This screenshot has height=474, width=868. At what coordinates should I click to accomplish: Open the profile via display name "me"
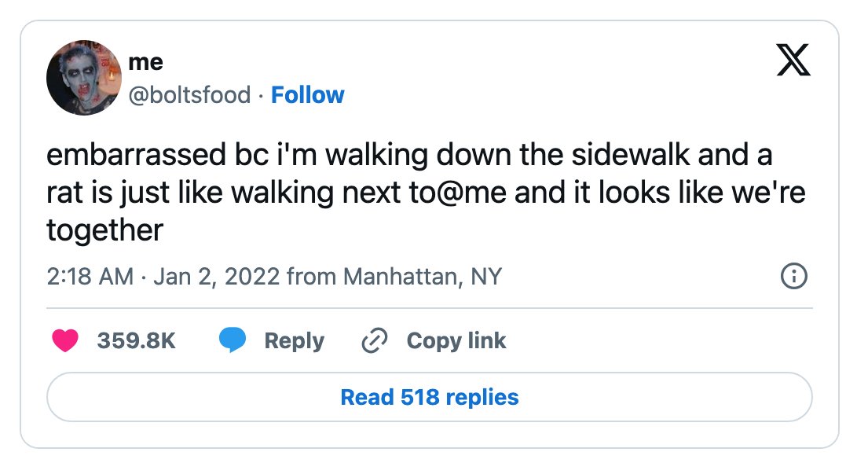click(x=145, y=62)
